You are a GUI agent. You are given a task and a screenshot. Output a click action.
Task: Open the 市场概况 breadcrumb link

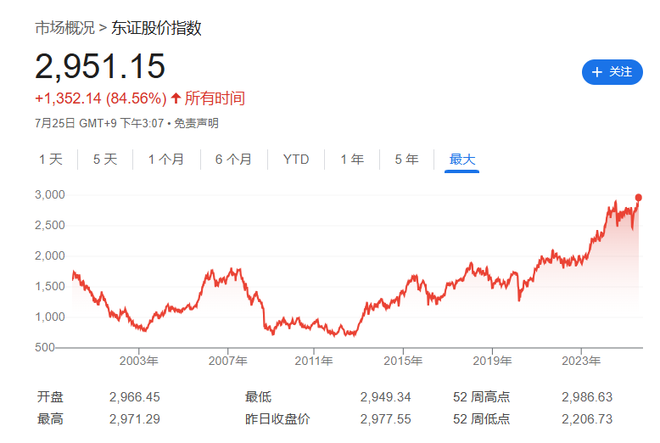65,28
